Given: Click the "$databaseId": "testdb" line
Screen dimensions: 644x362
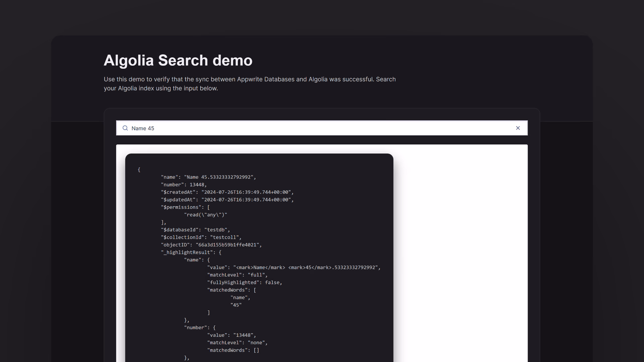Looking at the screenshot, I should (x=195, y=230).
